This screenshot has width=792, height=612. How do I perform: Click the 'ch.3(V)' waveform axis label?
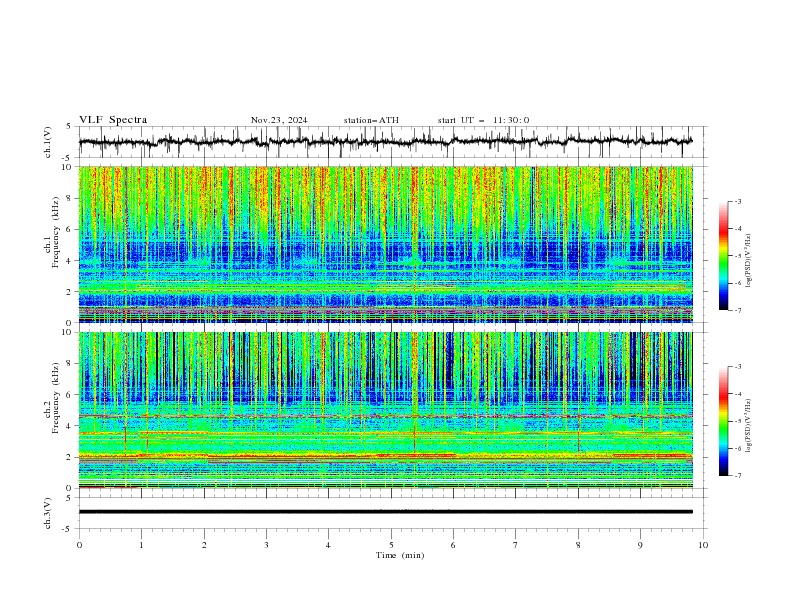48,513
